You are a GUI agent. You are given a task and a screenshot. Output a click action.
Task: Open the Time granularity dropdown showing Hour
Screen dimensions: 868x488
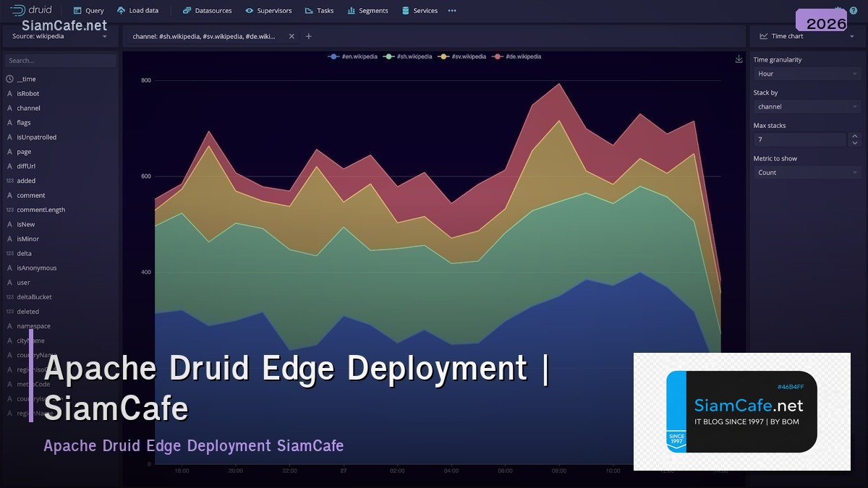tap(807, 73)
